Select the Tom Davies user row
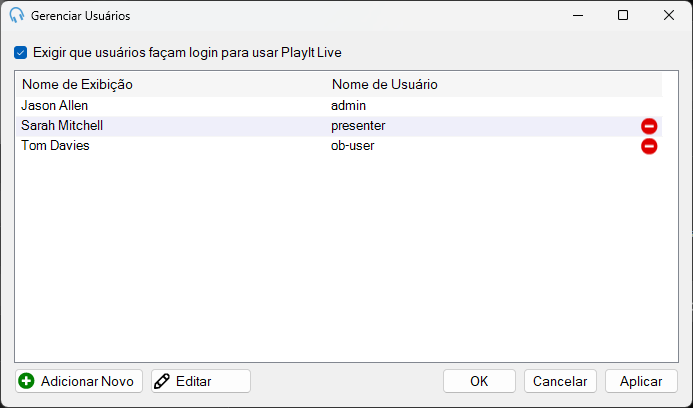The image size is (693, 408). [339, 146]
